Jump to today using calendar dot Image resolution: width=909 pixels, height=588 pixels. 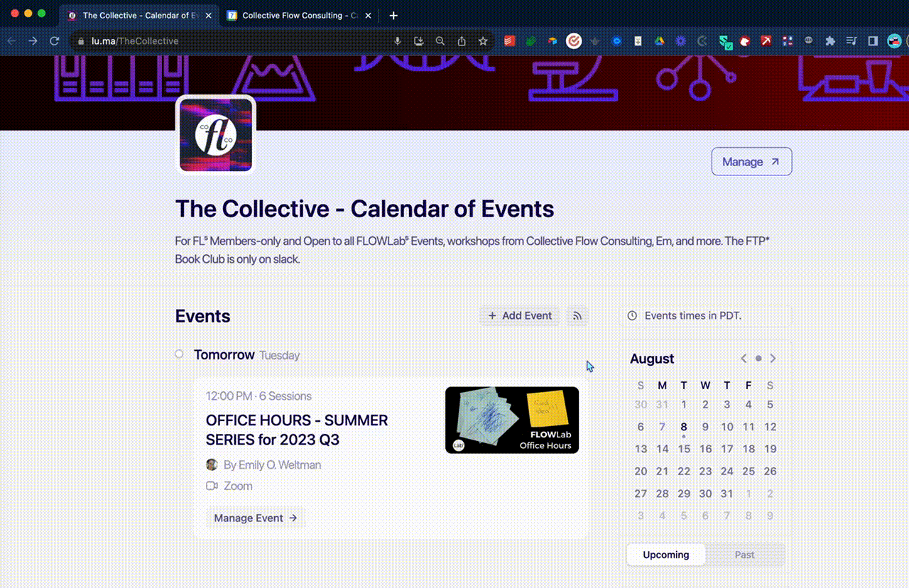(758, 359)
